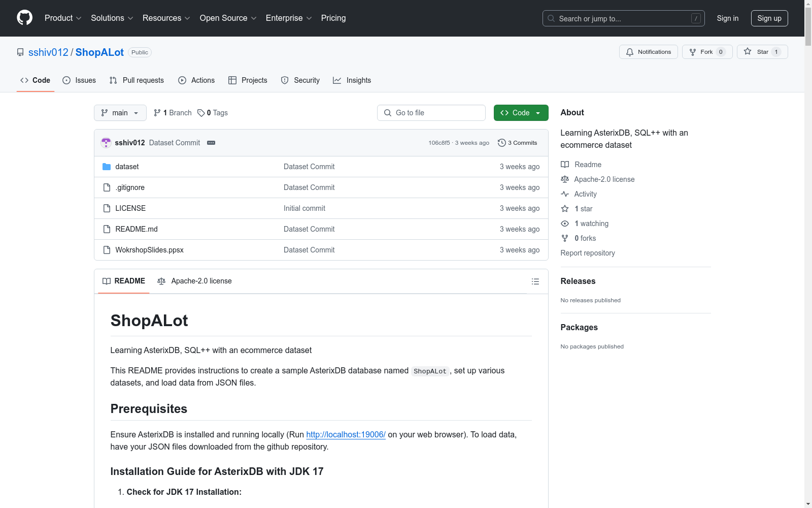Click the Notifications bell icon
The width and height of the screenshot is (812, 508).
pos(630,52)
